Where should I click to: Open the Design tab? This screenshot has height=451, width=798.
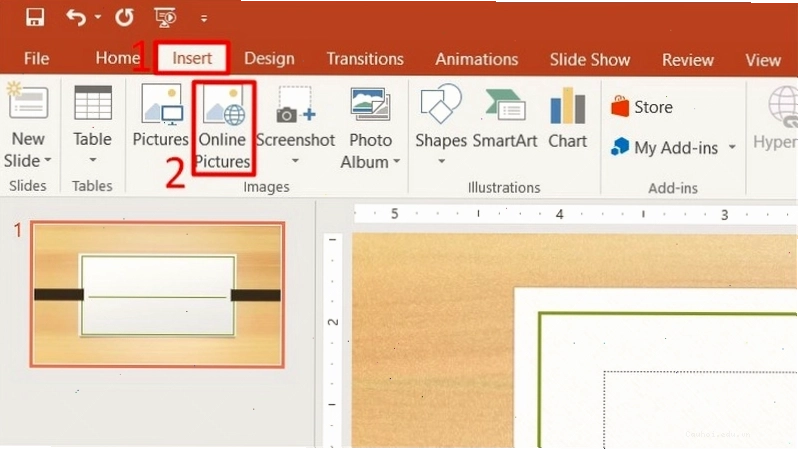tap(269, 59)
